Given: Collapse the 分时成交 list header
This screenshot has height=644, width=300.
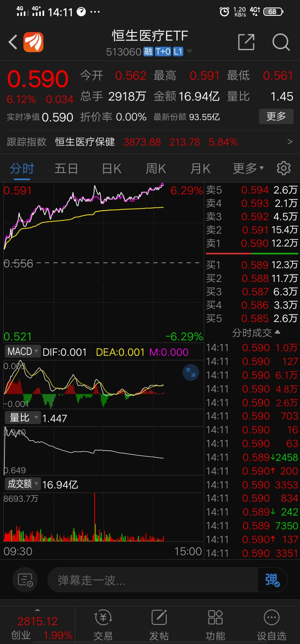Looking at the screenshot, I should [x=256, y=332].
